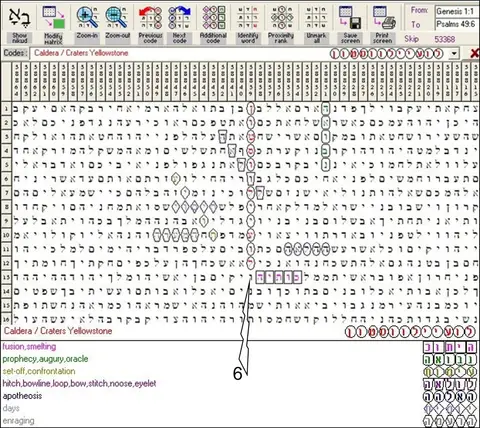Click matrix row number 16 header

pyautogui.click(x=6, y=319)
